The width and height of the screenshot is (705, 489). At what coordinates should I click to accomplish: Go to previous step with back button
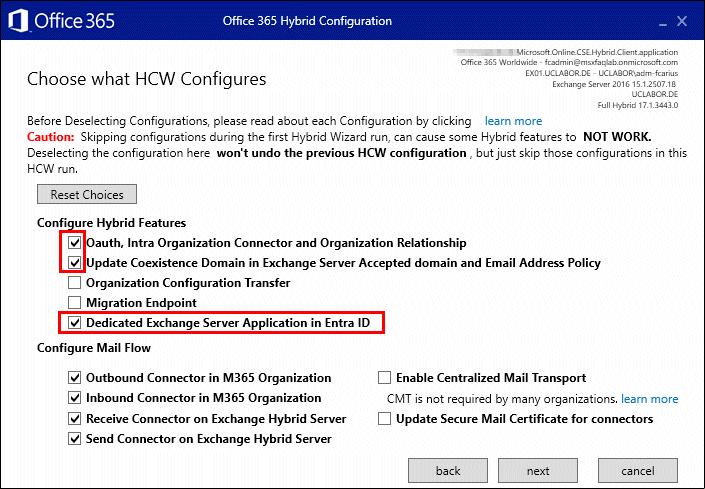[448, 471]
